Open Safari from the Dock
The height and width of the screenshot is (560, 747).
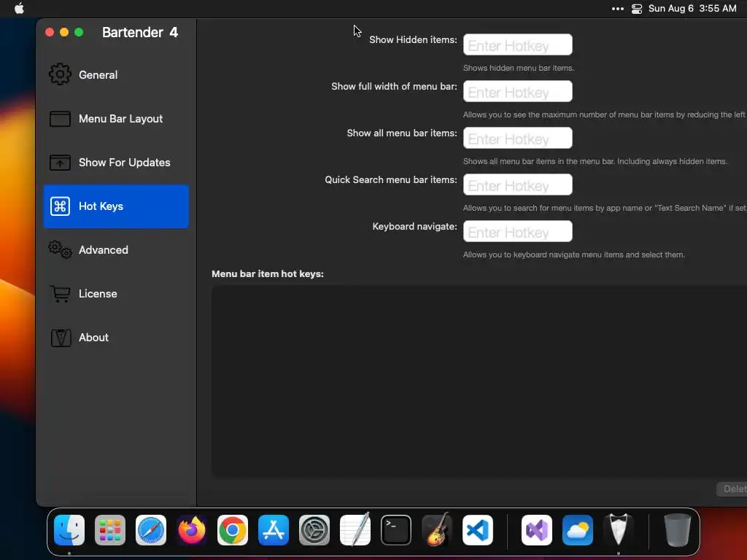(x=151, y=530)
